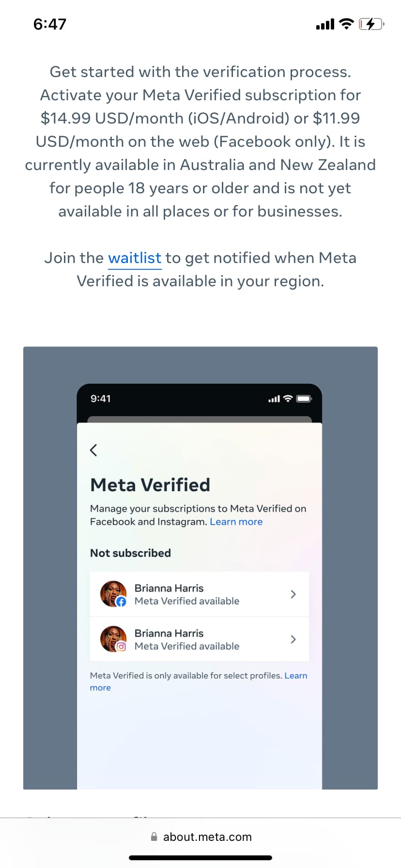The width and height of the screenshot is (401, 868).
Task: Tap the iOS home indicator bar
Action: [200, 858]
